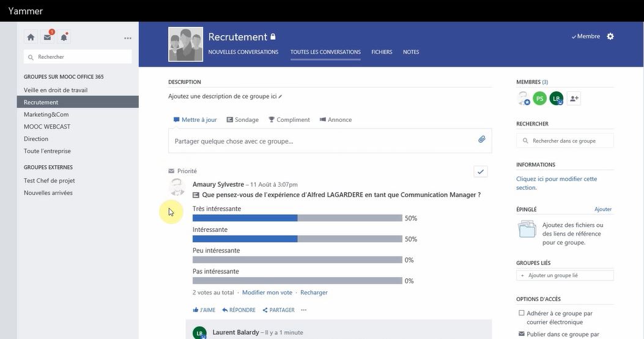The image size is (644, 339).
Task: Focus the Rechercher sidebar search field
Action: 78,57
